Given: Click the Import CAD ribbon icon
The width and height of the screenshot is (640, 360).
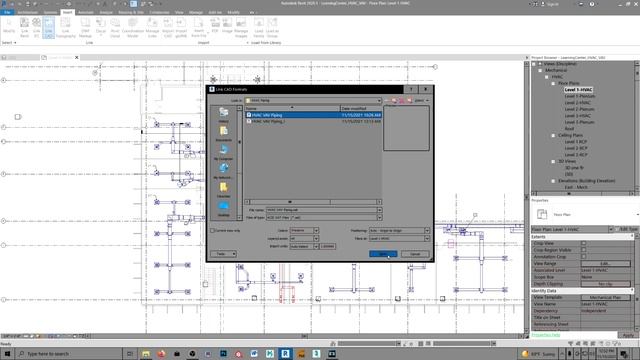Looking at the screenshot, I should click(168, 27).
